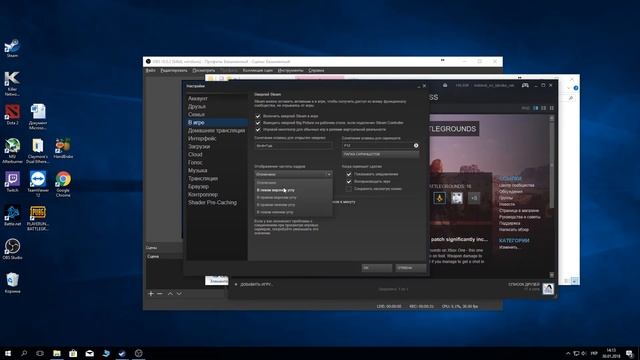Open the Microsoft document desktop icon
640x360 pixels.
pyautogui.click(x=38, y=117)
